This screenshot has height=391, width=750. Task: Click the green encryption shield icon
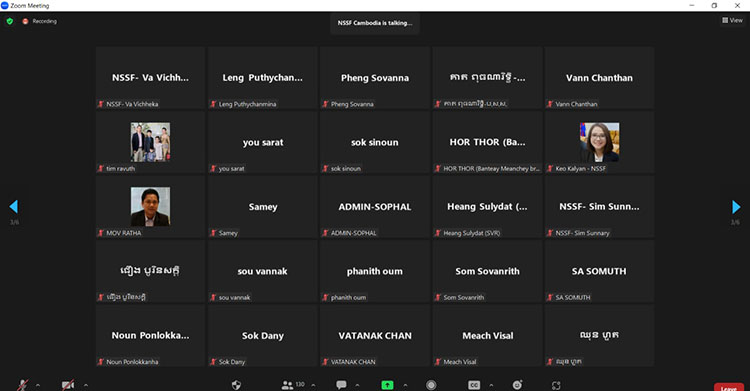[10, 21]
